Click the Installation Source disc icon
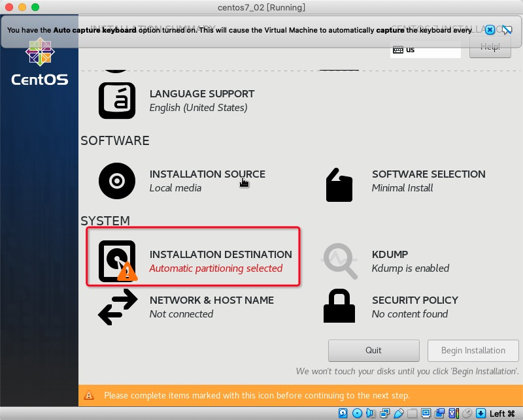 click(117, 181)
